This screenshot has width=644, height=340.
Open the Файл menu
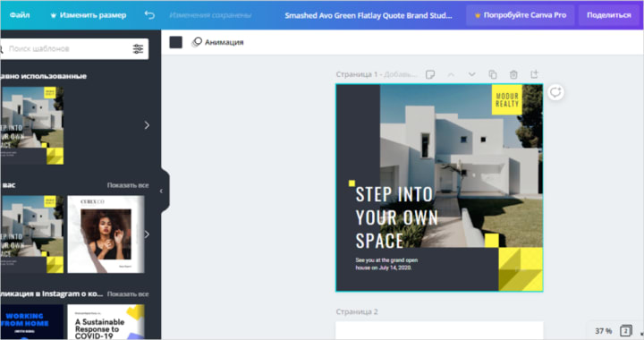20,15
